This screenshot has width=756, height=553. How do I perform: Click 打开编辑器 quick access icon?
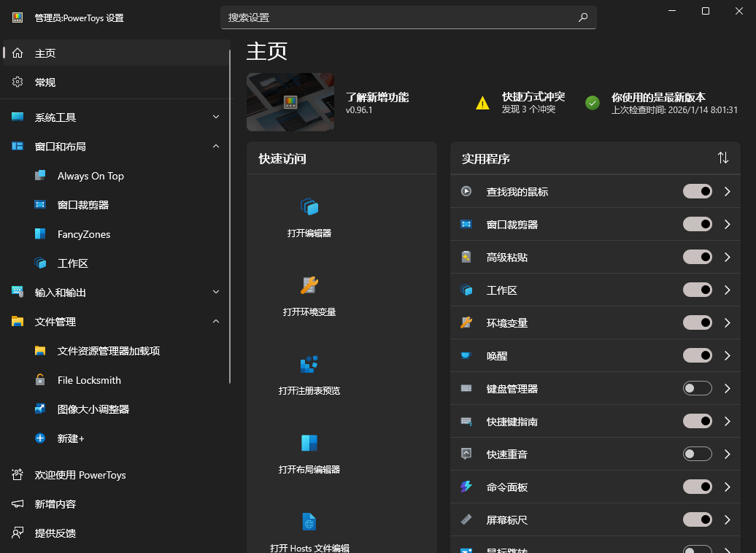click(309, 207)
